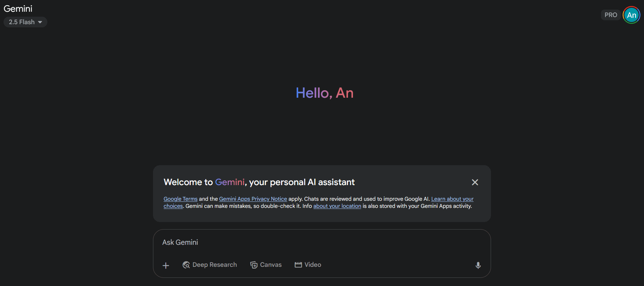This screenshot has width=644, height=286.
Task: Open the about your location link
Action: point(337,206)
